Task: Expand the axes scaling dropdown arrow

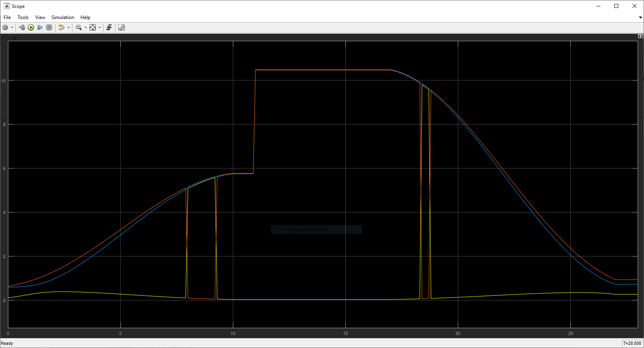Action: (x=99, y=28)
